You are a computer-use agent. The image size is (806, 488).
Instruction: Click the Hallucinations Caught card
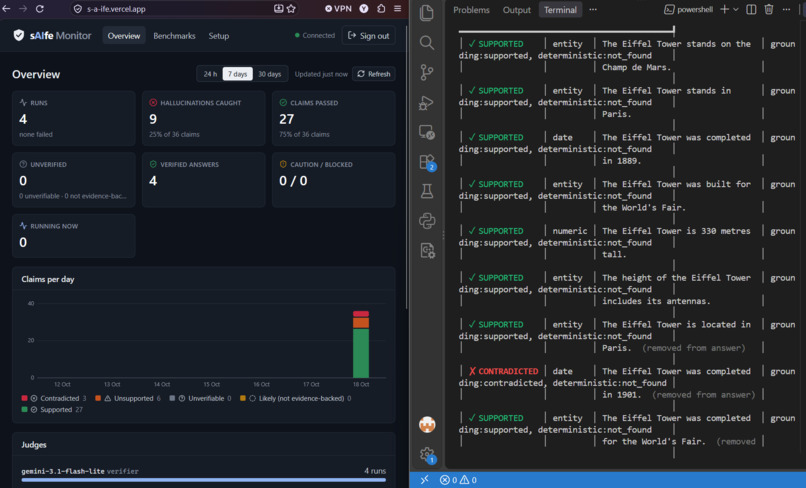[204, 118]
